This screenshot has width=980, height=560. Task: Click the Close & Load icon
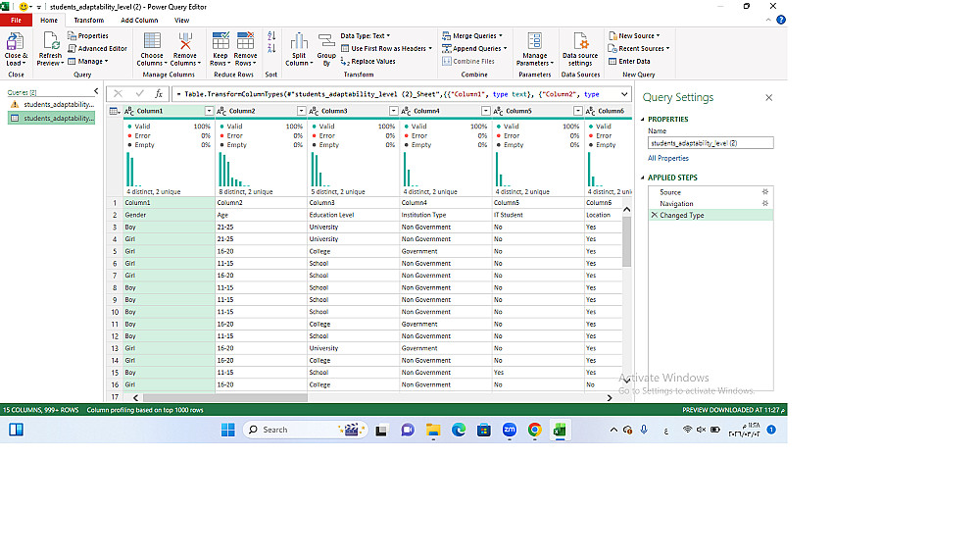(x=16, y=42)
